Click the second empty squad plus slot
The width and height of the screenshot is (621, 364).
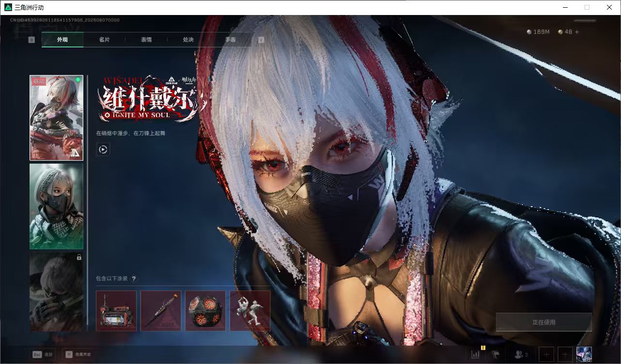click(565, 354)
